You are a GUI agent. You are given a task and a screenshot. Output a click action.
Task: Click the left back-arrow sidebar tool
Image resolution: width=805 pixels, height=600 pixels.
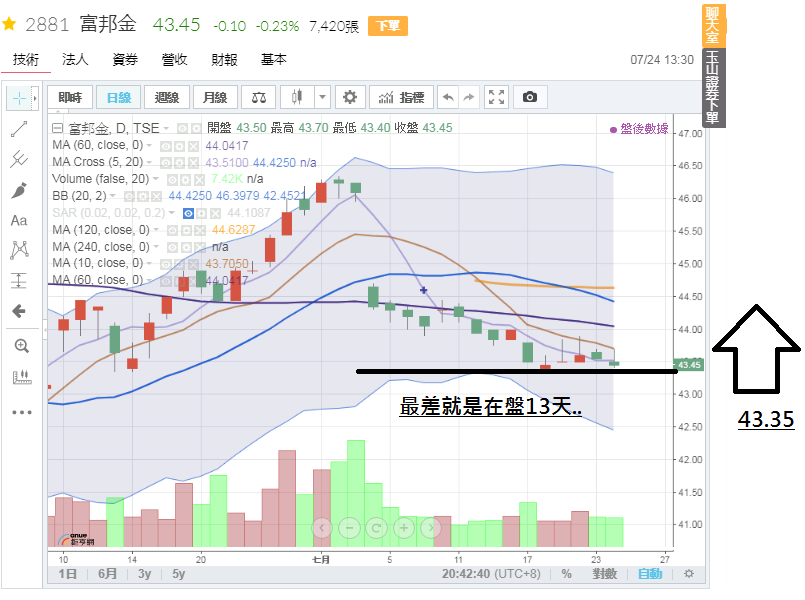[x=19, y=311]
